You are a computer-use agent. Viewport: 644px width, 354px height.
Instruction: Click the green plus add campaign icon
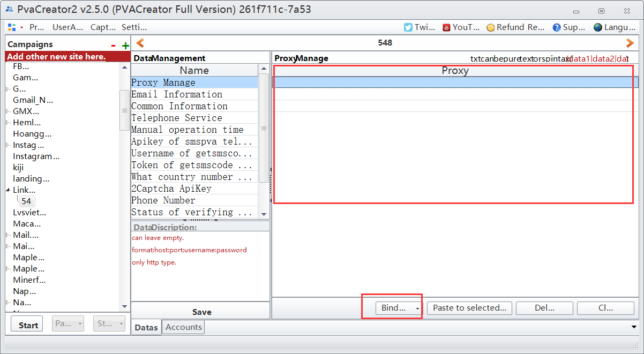(x=125, y=46)
